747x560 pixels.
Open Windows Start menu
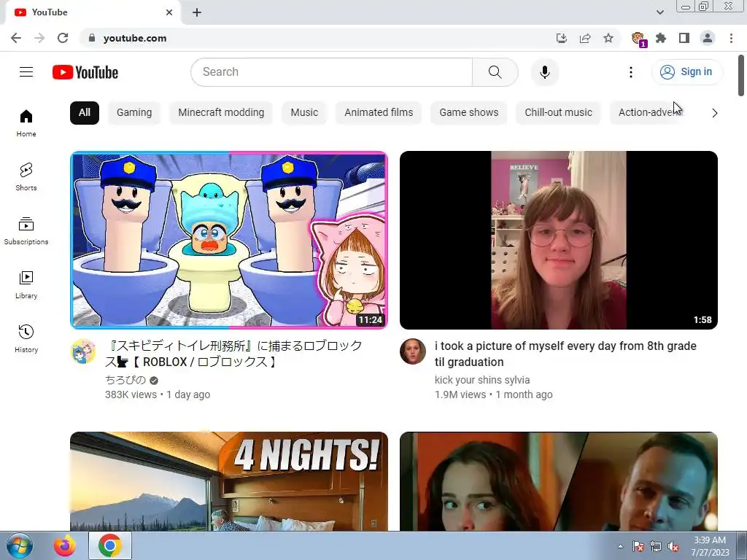coord(20,545)
